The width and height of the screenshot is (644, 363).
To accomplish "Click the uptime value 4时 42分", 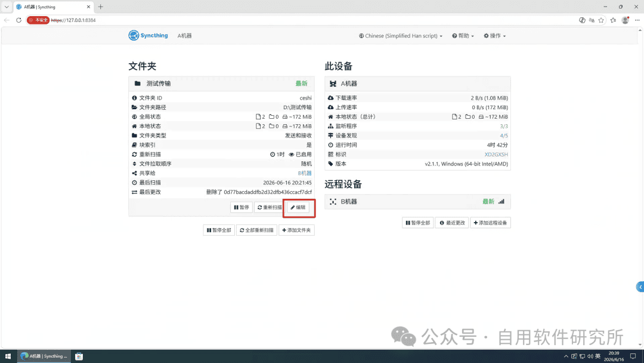I will pyautogui.click(x=497, y=145).
